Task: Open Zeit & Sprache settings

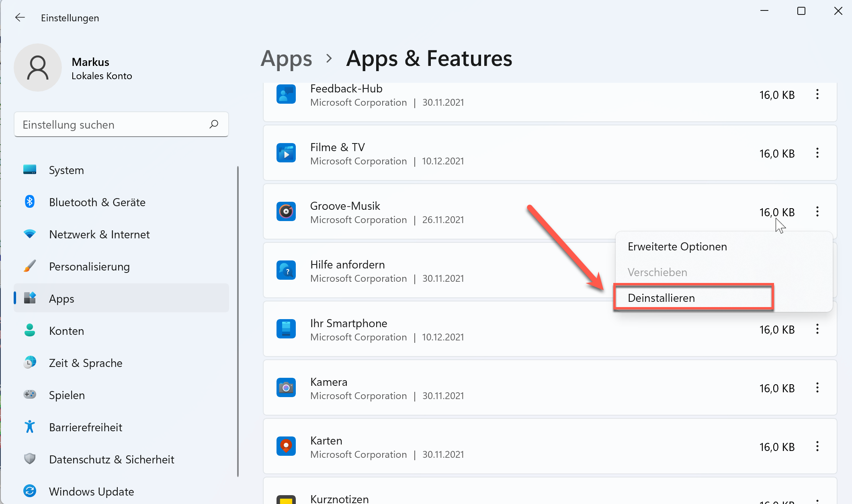Action: pos(121,363)
